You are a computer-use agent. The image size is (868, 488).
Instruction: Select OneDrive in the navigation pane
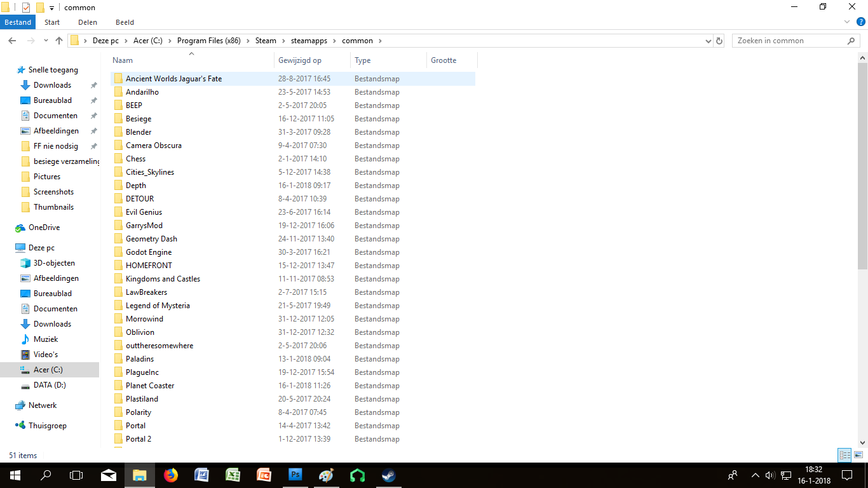click(x=44, y=227)
